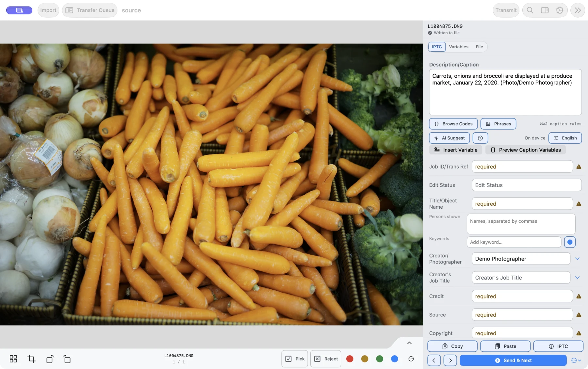Switch to the File tab
The image size is (588, 369).
click(x=479, y=47)
